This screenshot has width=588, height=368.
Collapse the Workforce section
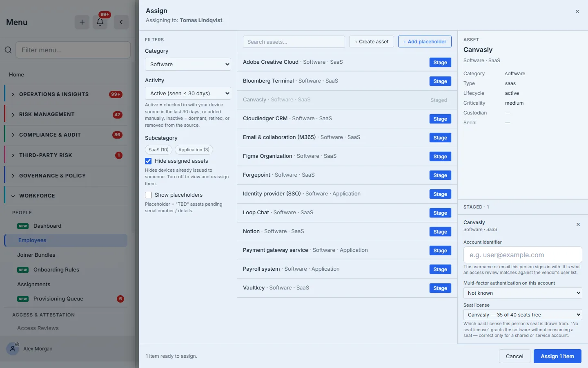[x=66, y=196]
